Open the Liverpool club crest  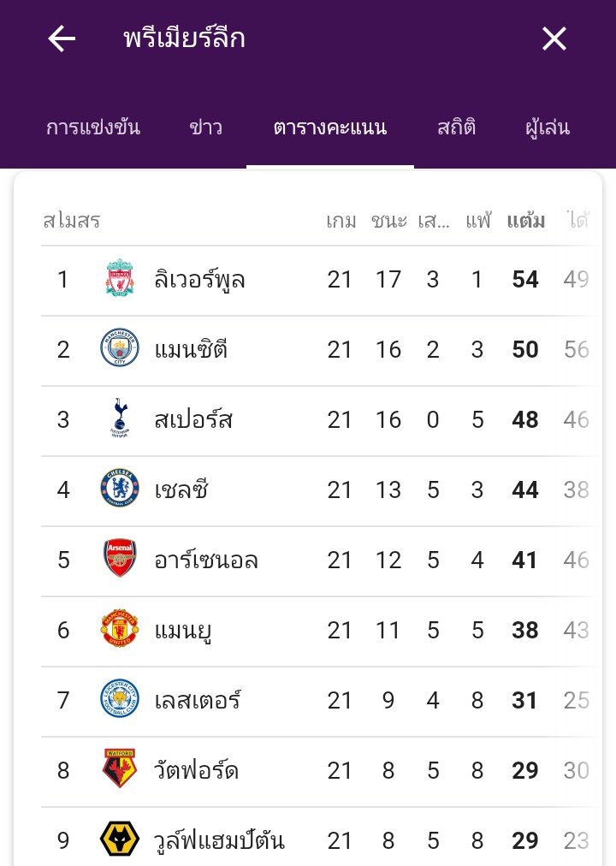[120, 278]
